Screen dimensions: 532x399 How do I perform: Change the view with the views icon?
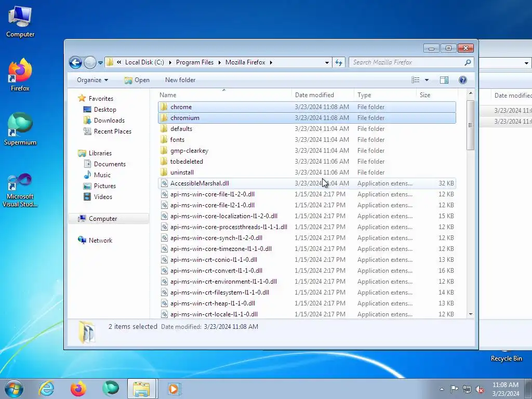click(x=415, y=80)
